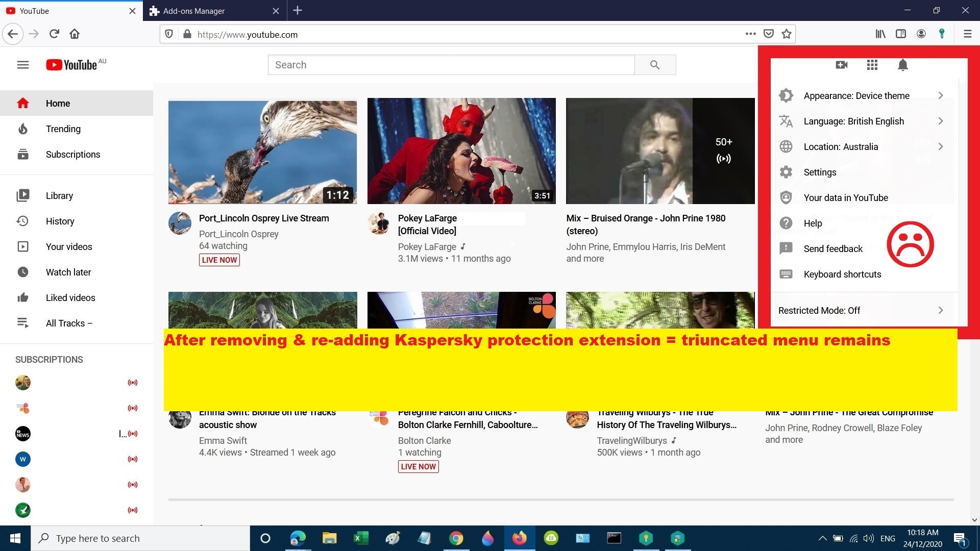Open the Bruised Orange John Prine mix thumbnail

point(660,151)
